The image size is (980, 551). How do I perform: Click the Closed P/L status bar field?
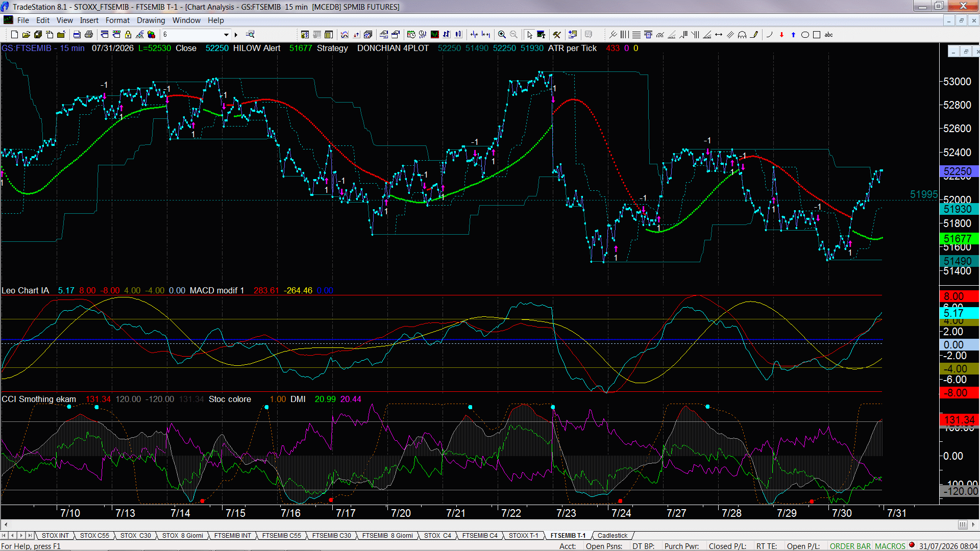click(727, 546)
